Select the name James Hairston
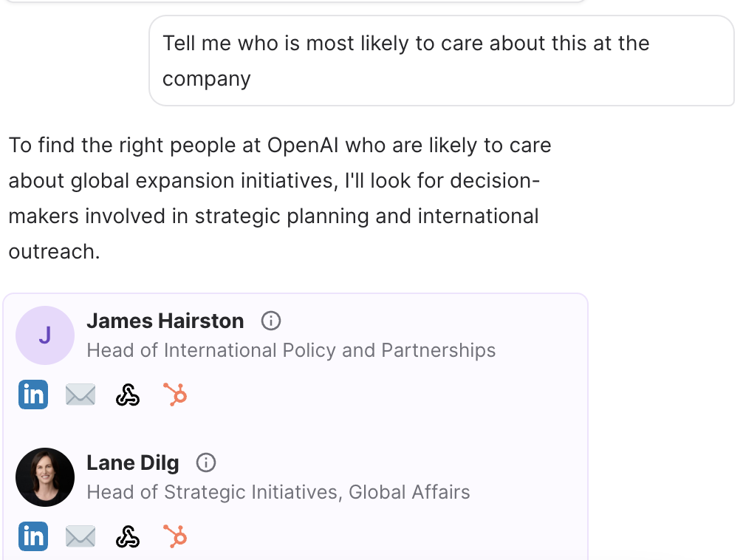Image resolution: width=743 pixels, height=560 pixels. tap(165, 321)
